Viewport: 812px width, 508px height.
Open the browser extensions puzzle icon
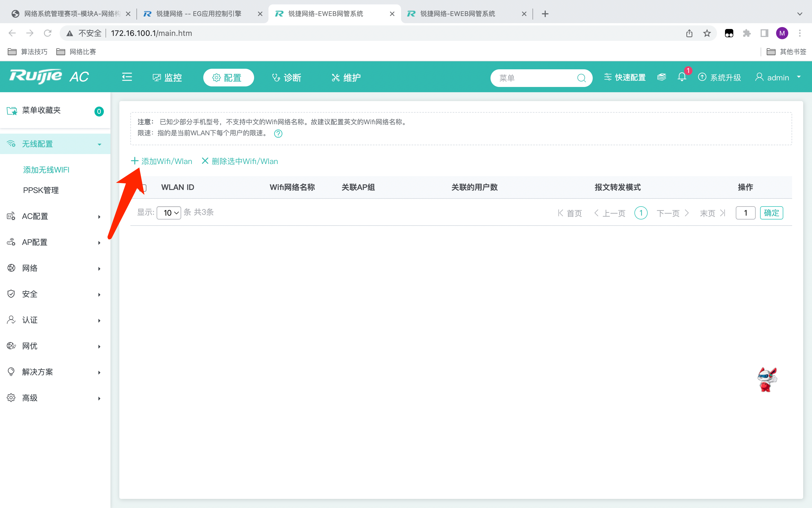click(x=747, y=33)
